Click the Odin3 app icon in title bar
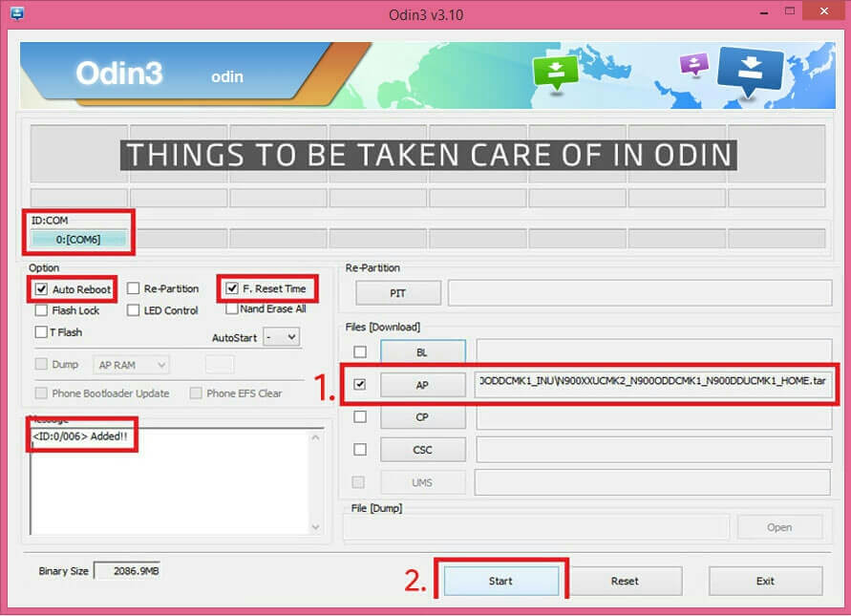The width and height of the screenshot is (851, 616). click(x=17, y=13)
